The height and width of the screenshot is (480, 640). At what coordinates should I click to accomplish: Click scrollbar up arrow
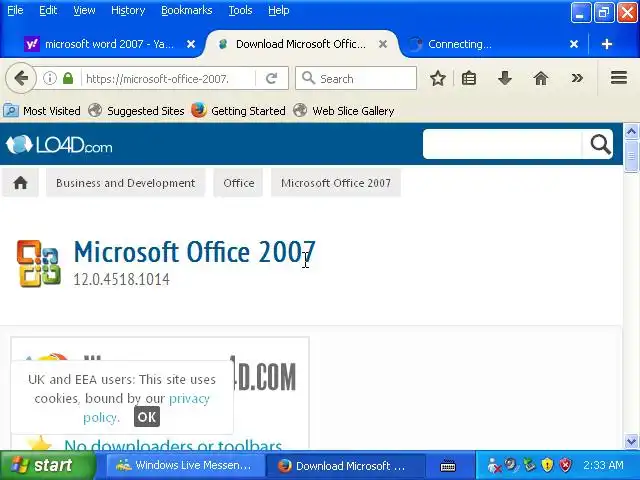pyautogui.click(x=631, y=131)
